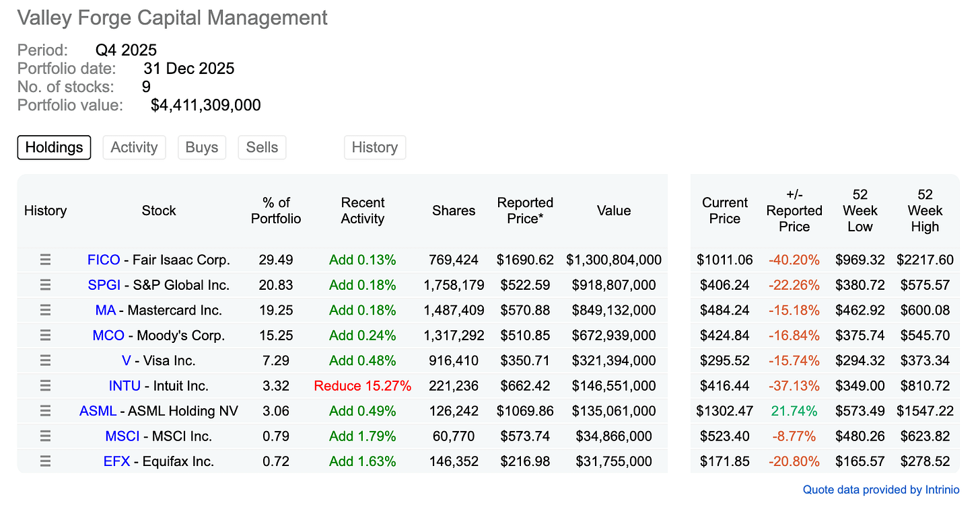The height and width of the screenshot is (505, 980).
Task: Click the history icon next to Visa
Action: pos(45,360)
